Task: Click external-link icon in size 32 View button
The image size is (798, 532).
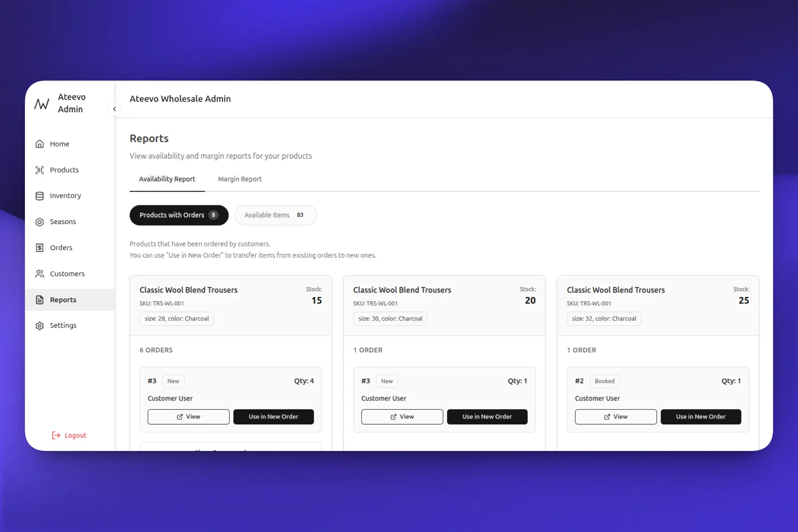Action: click(607, 417)
